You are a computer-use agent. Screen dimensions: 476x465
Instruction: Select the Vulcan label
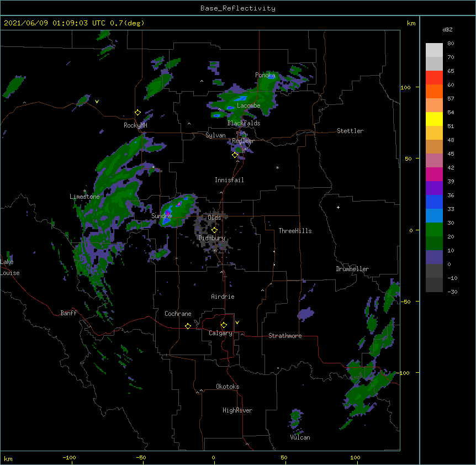tap(300, 437)
